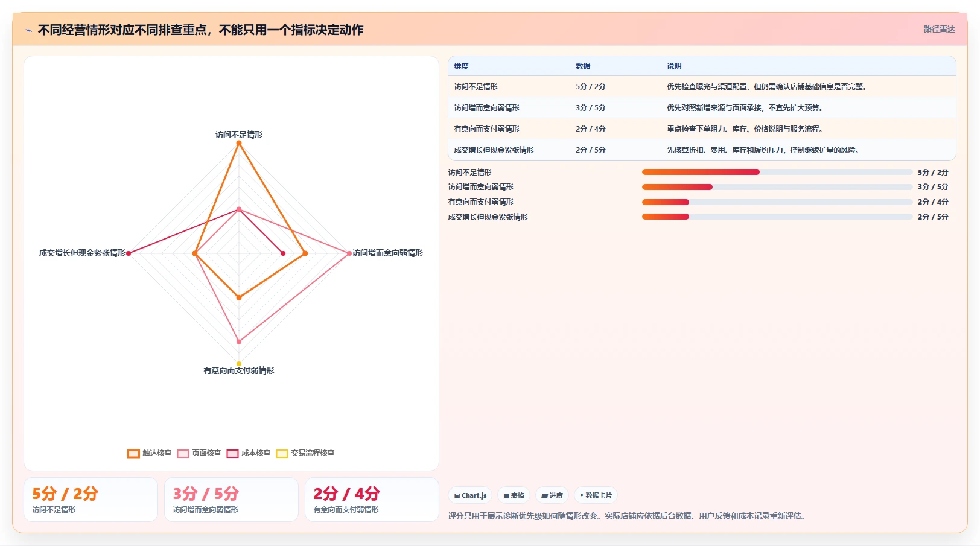The width and height of the screenshot is (980, 546).
Task: Click yellow data point at radar bottom
Action: coord(239,363)
